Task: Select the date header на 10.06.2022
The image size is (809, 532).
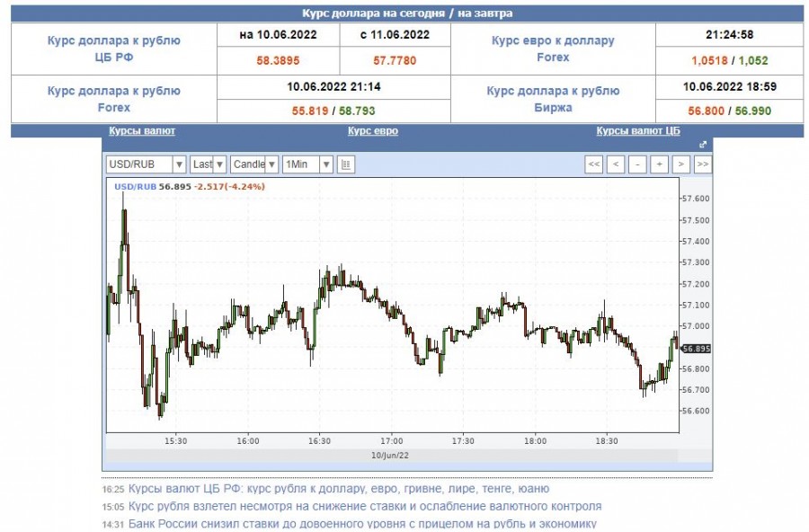Action: tap(278, 35)
